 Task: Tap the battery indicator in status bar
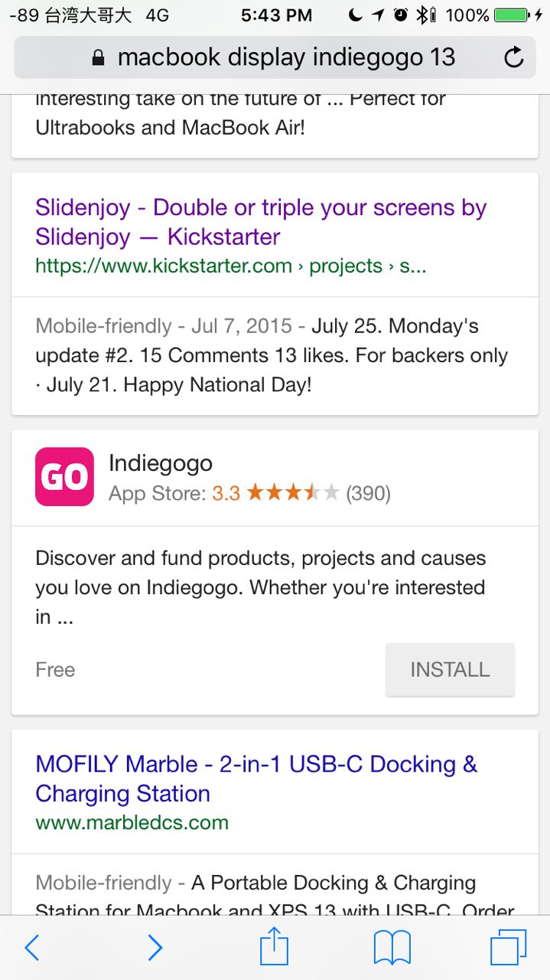[x=512, y=15]
